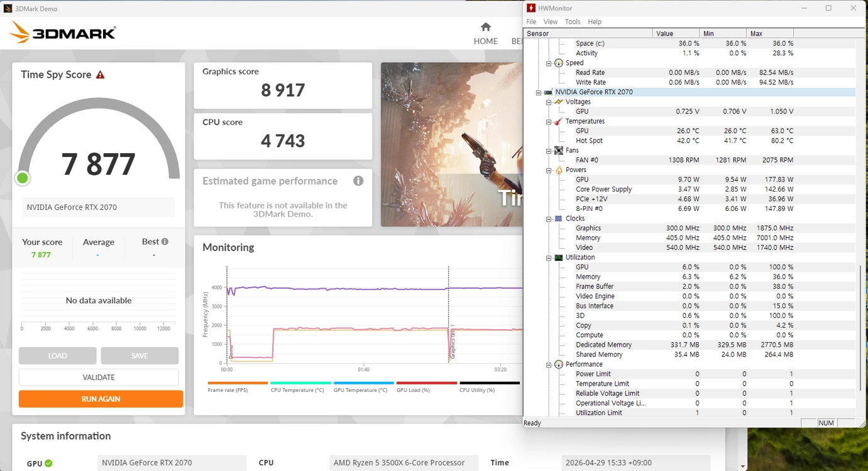Click the 3DMark logo

click(x=62, y=32)
